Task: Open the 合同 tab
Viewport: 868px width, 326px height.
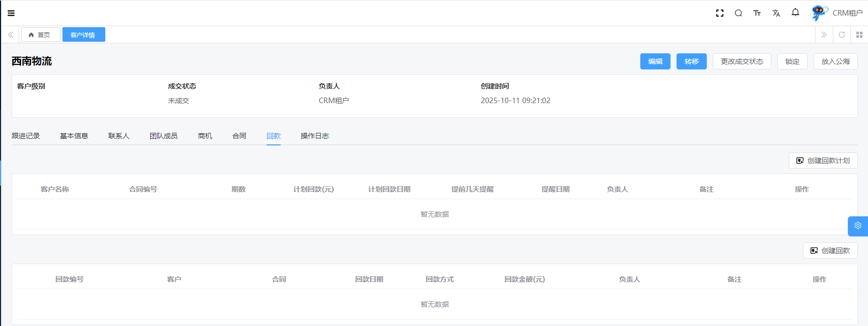Action: coord(239,136)
